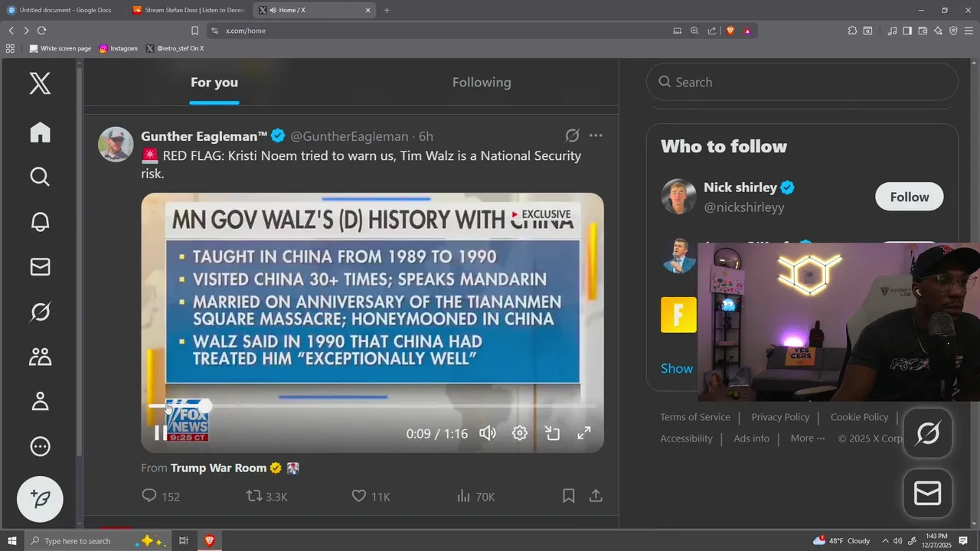Expand video to fullscreen
This screenshot has height=551, width=980.
[584, 433]
